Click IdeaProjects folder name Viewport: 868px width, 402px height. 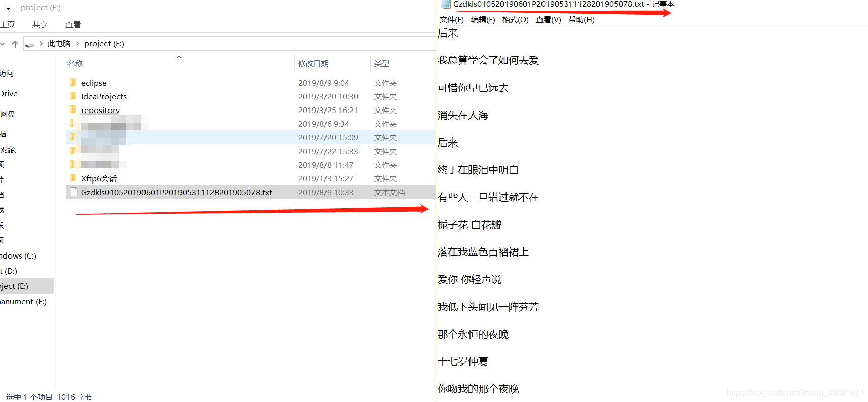104,96
